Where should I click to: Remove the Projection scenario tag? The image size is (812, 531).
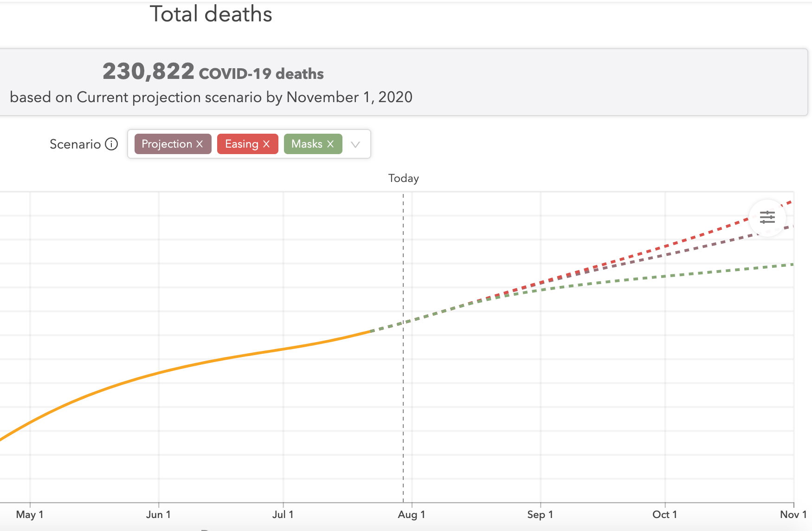tap(200, 144)
